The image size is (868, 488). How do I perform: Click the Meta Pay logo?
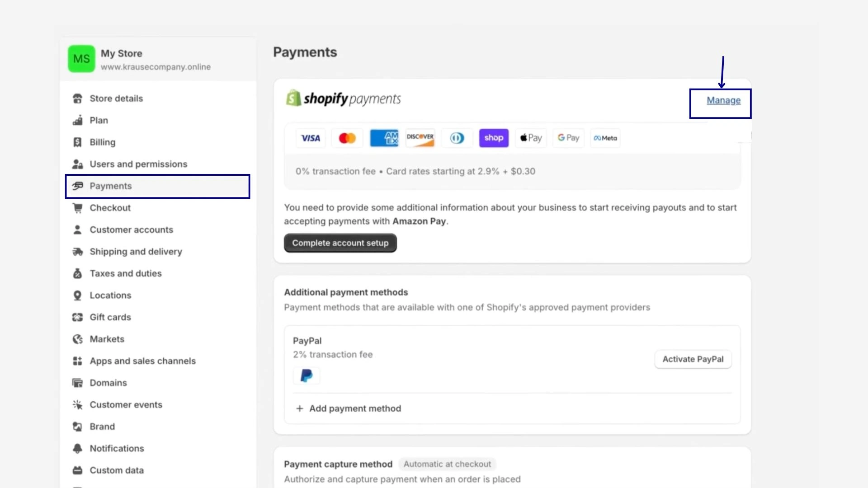coord(605,138)
